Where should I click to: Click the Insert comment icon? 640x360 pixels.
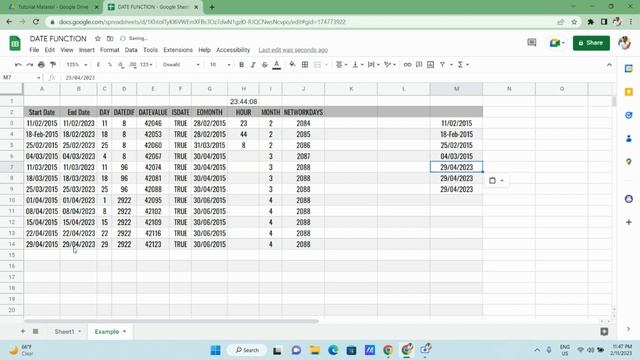point(419,64)
